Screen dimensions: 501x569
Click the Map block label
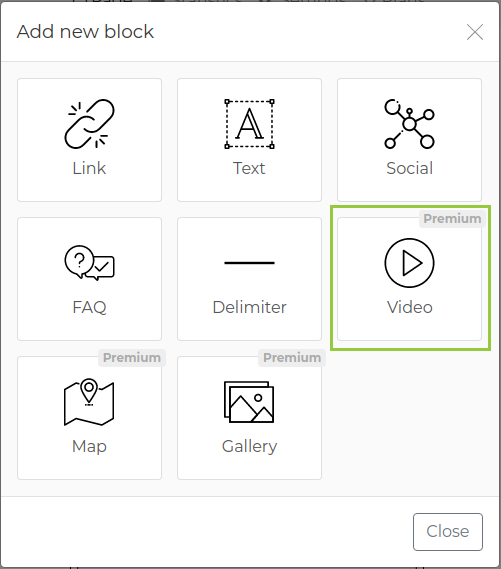coord(89,447)
